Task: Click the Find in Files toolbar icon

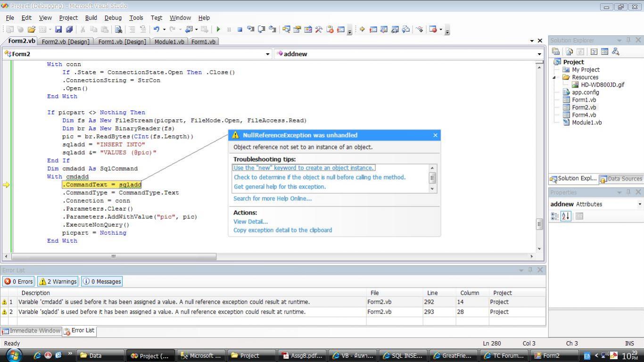Action: click(118, 29)
